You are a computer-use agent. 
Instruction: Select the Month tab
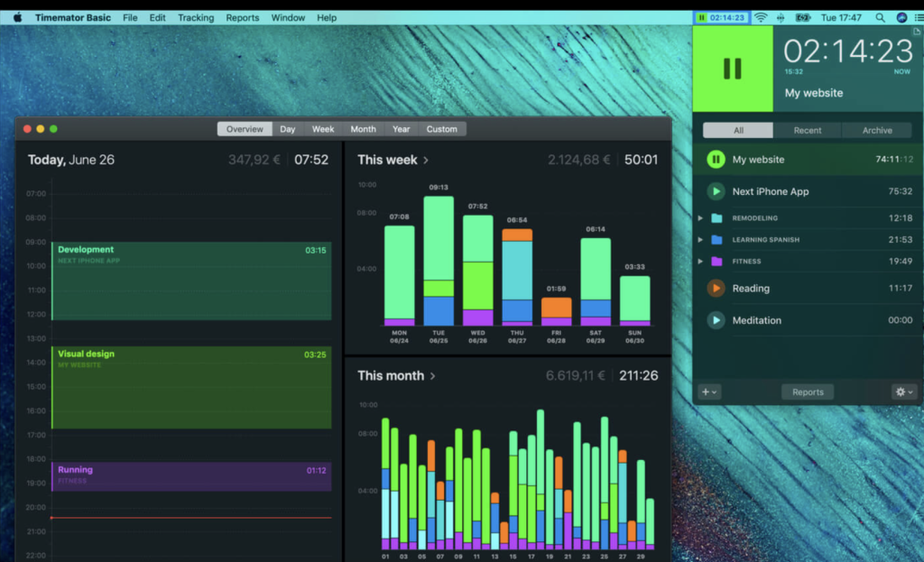click(363, 129)
